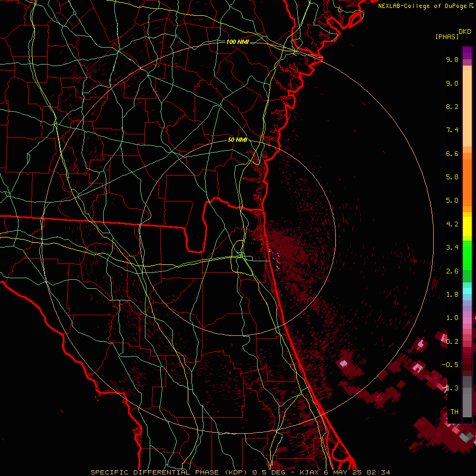476x476 pixels.
Task: Click the TH threshold label on the scale
Action: tap(454, 412)
